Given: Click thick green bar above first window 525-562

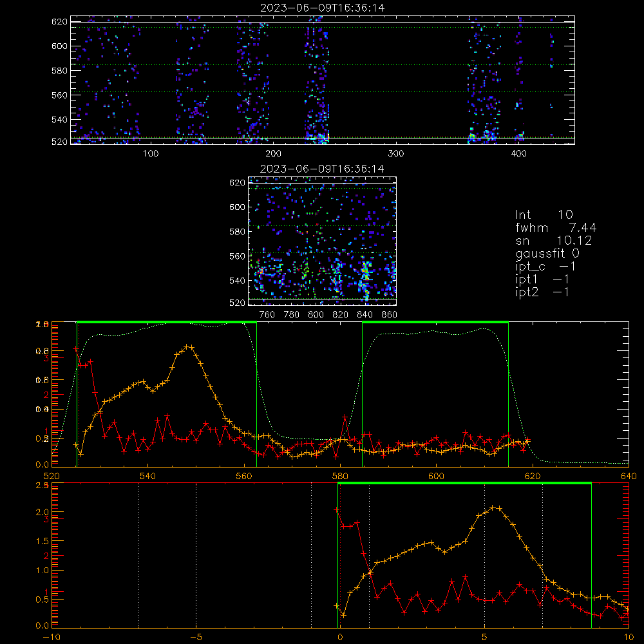Looking at the screenshot, I should [167, 322].
